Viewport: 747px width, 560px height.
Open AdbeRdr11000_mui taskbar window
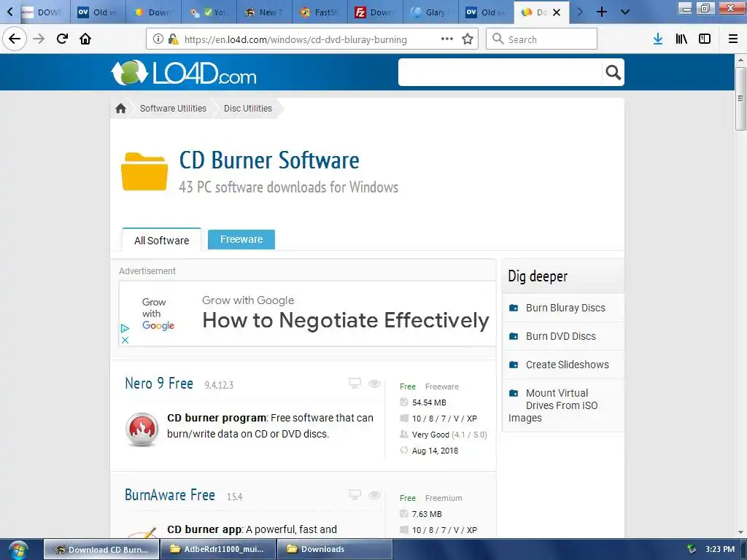point(218,550)
